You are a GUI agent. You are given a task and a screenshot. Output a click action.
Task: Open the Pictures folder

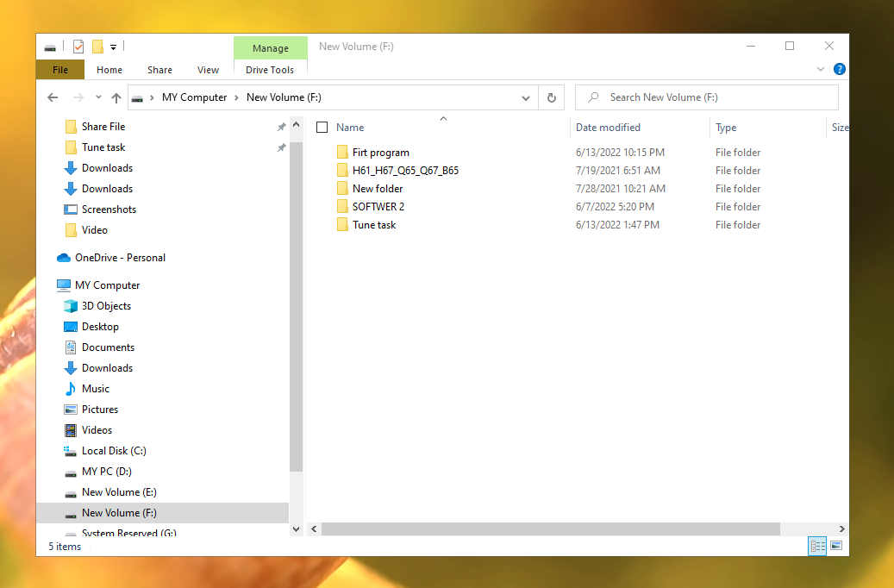point(100,410)
